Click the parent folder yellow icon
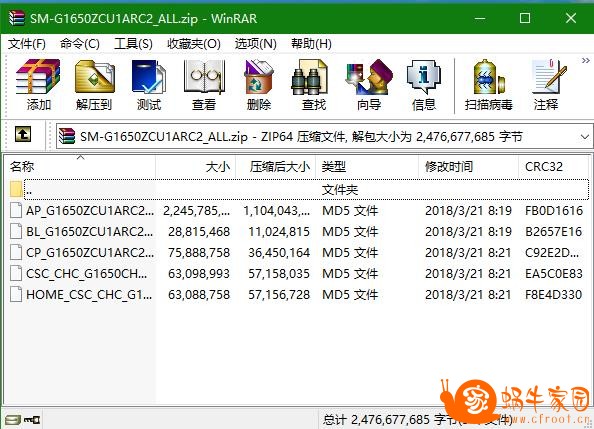Viewport: 594px width, 429px height. (x=16, y=189)
